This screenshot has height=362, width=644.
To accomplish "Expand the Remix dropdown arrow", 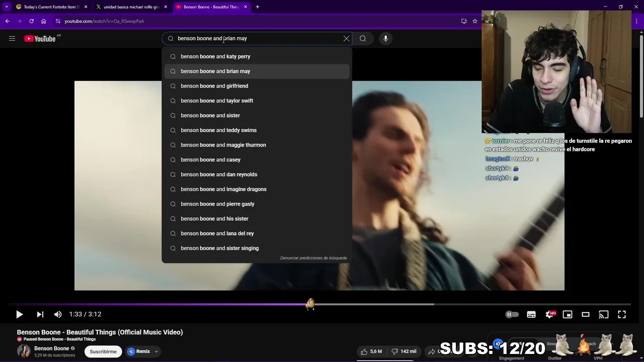I will click(156, 351).
